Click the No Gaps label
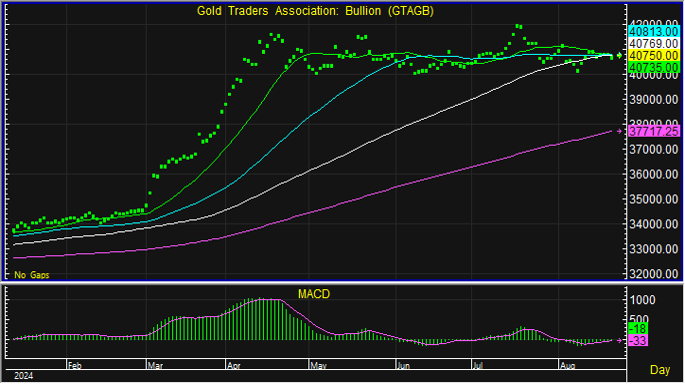This screenshot has width=685, height=384. click(31, 275)
